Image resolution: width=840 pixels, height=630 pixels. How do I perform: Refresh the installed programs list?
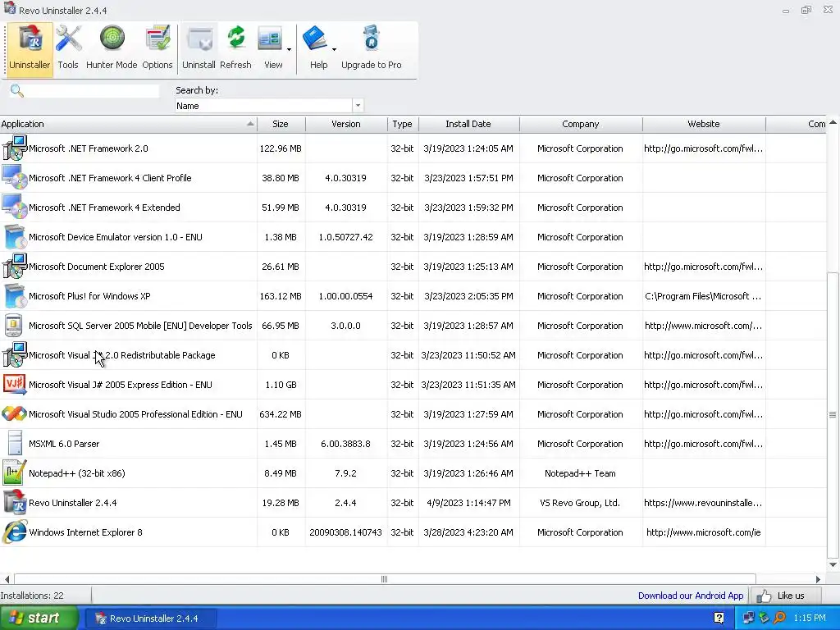click(235, 49)
